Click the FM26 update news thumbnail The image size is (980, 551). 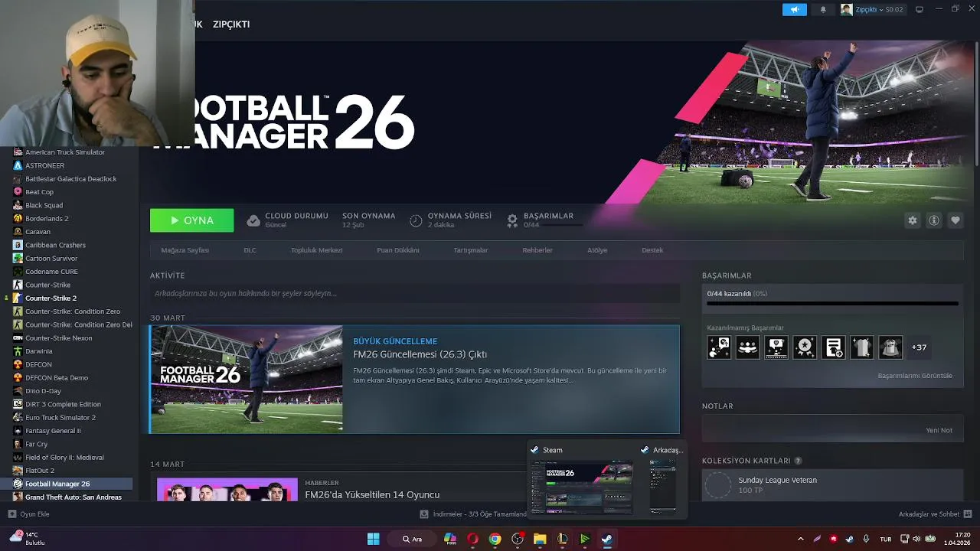[247, 380]
